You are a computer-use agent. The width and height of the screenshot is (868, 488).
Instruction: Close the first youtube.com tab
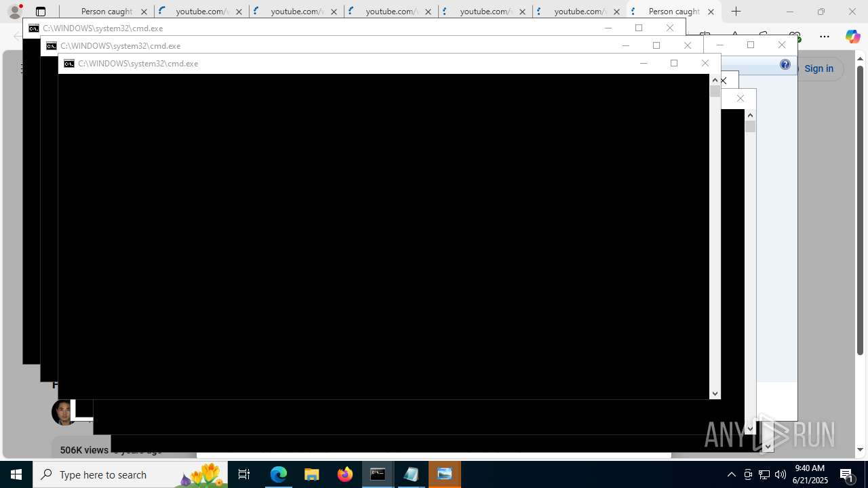[239, 12]
